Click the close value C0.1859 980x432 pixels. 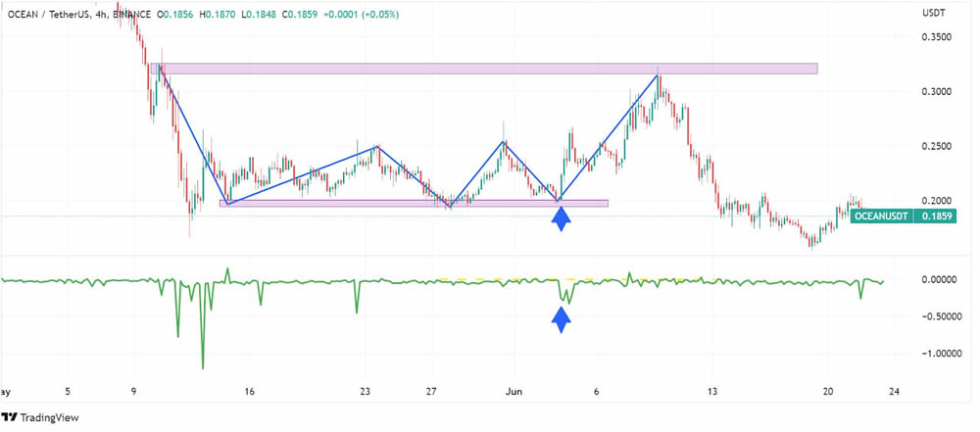pos(299,13)
